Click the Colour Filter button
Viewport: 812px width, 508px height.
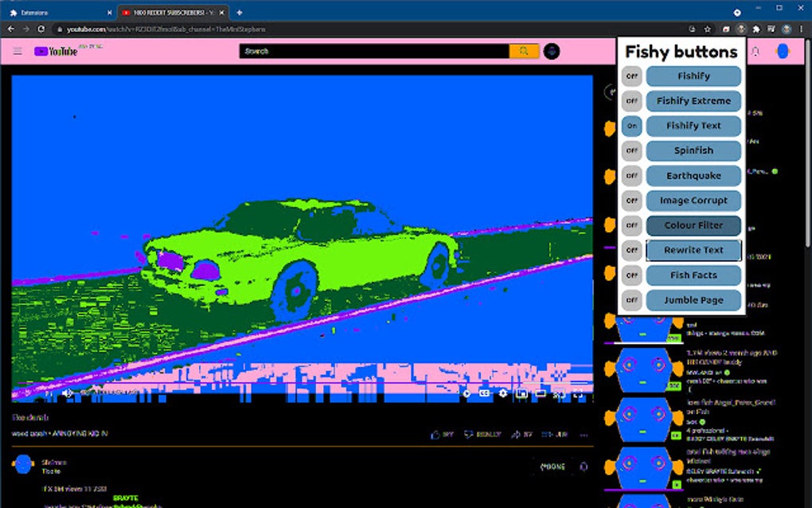693,225
